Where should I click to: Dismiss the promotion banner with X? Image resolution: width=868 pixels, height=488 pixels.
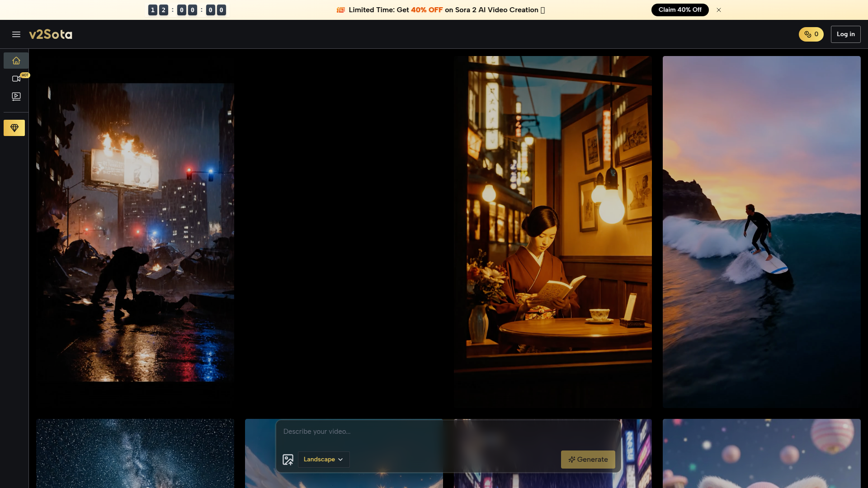(719, 10)
